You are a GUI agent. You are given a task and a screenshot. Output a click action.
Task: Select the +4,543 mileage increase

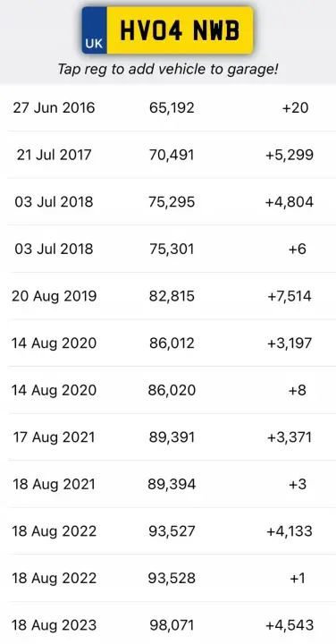[x=290, y=625]
